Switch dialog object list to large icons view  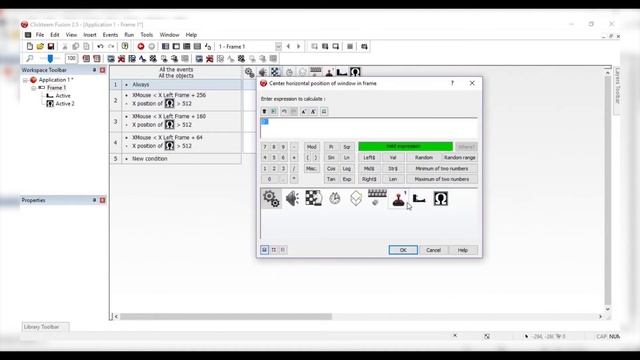(264, 250)
